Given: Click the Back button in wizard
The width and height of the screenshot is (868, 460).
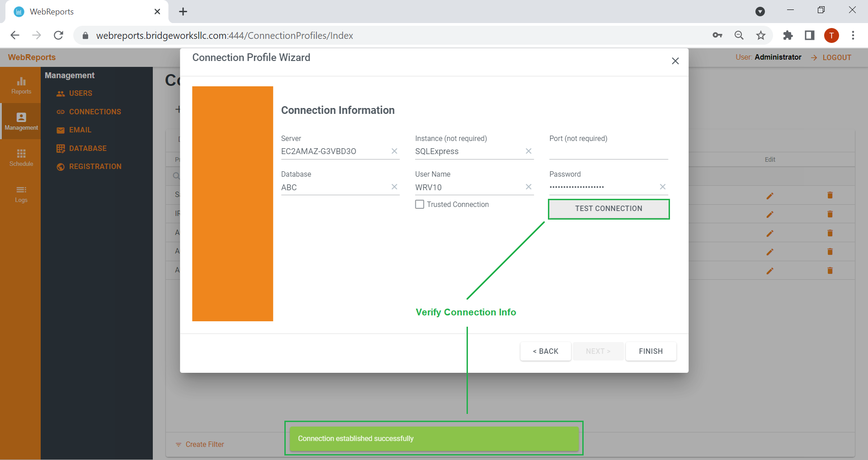Looking at the screenshot, I should click(545, 351).
